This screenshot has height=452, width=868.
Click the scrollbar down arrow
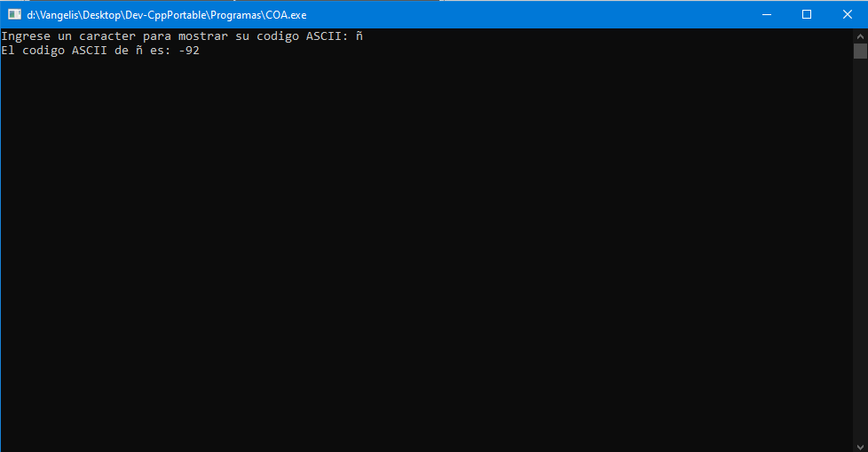(860, 446)
